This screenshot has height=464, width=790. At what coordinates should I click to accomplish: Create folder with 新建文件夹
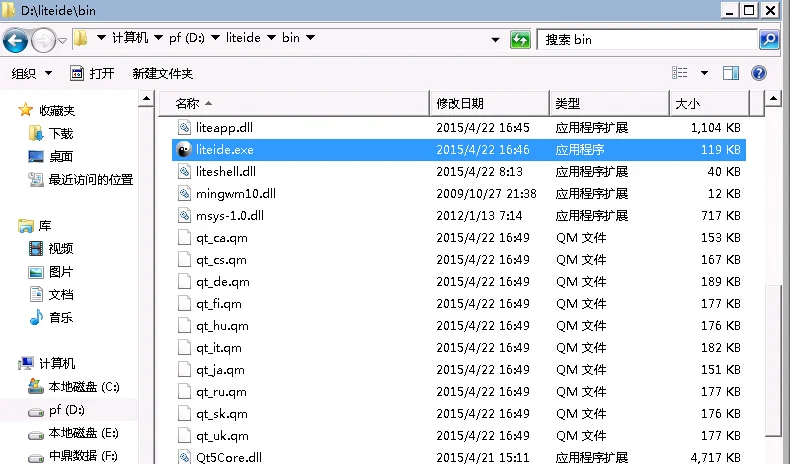click(x=162, y=74)
